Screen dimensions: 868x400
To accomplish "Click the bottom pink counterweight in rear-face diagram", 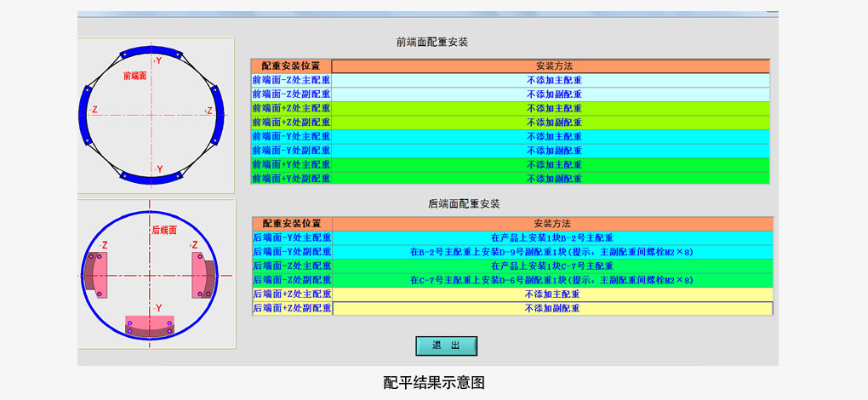I will coord(150,326).
